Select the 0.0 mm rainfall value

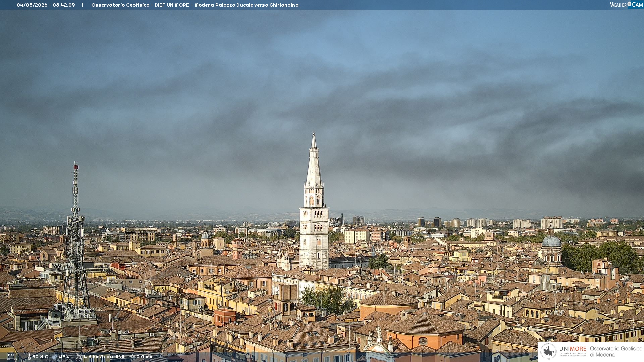[x=145, y=357]
